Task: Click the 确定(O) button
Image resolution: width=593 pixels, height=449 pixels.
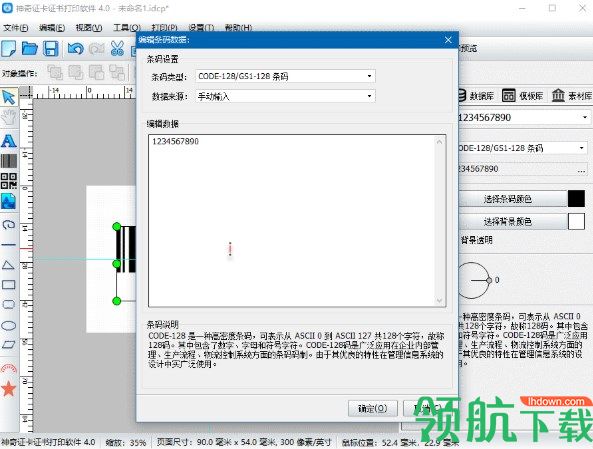Action: (x=373, y=409)
